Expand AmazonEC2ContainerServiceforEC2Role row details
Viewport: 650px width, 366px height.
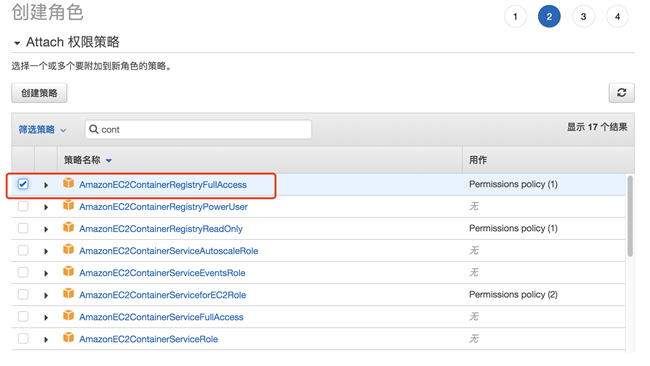pyautogui.click(x=46, y=295)
